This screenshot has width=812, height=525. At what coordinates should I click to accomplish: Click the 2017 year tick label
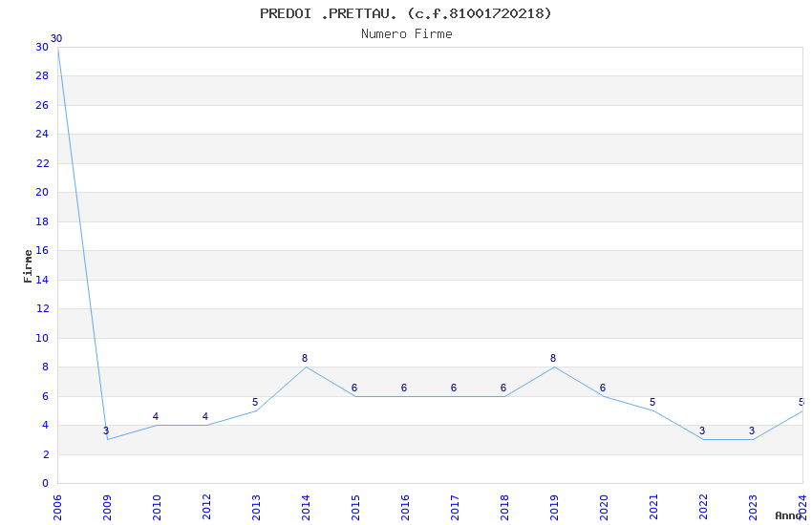(x=455, y=508)
